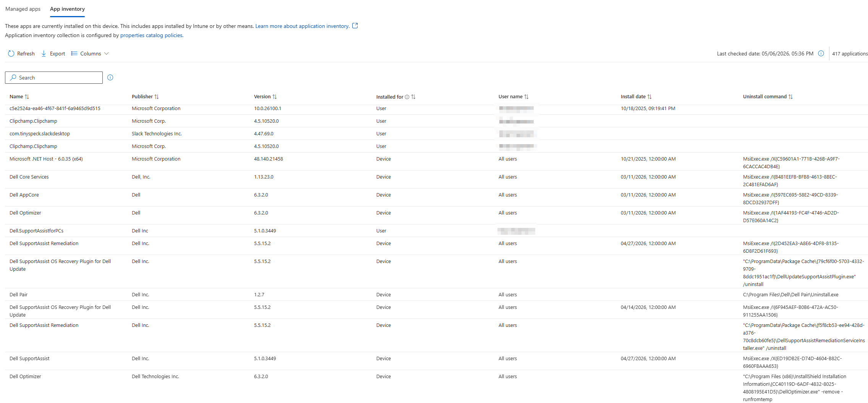Focus the Search input field

54,78
